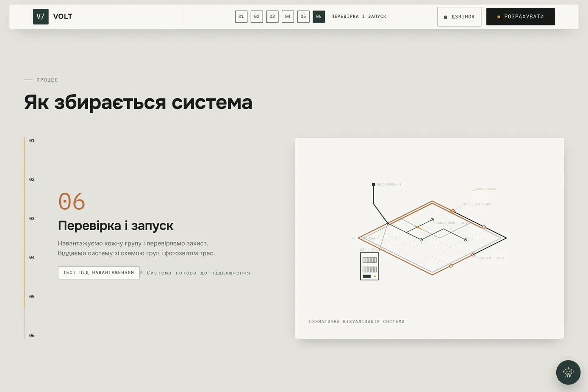588x392 pixels.
Task: Click the heading Перевірка і запуск
Action: tap(116, 225)
